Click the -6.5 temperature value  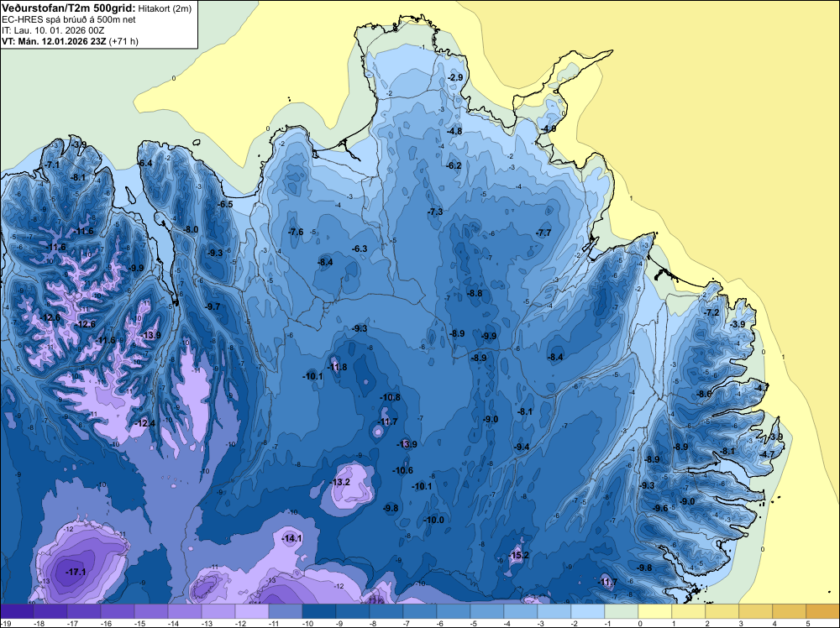(x=225, y=205)
